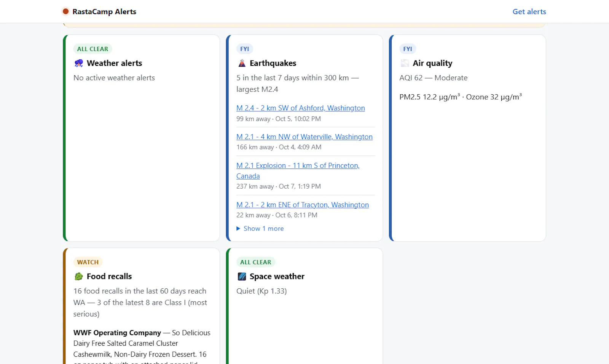Click the Earthquakes heading

click(273, 63)
